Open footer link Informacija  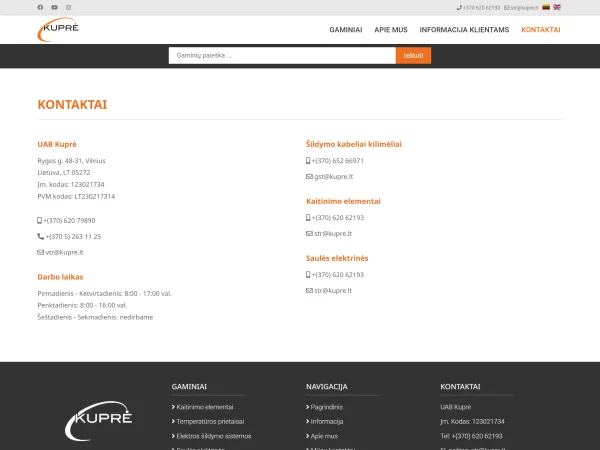pos(324,422)
